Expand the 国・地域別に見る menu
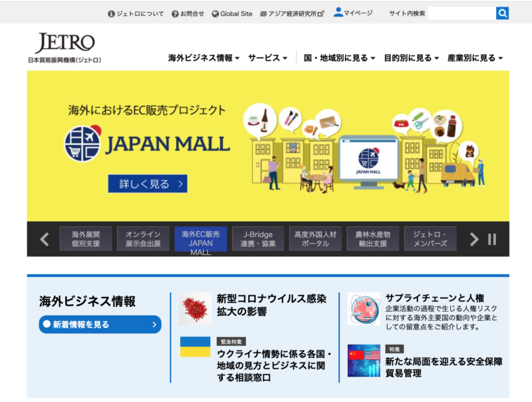Image resolution: width=532 pixels, height=402 pixels. tap(339, 58)
